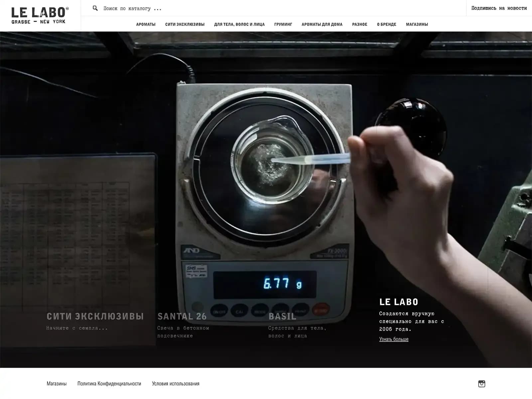Open Ароматы для дома menu
The height and width of the screenshot is (399, 532).
click(x=322, y=24)
